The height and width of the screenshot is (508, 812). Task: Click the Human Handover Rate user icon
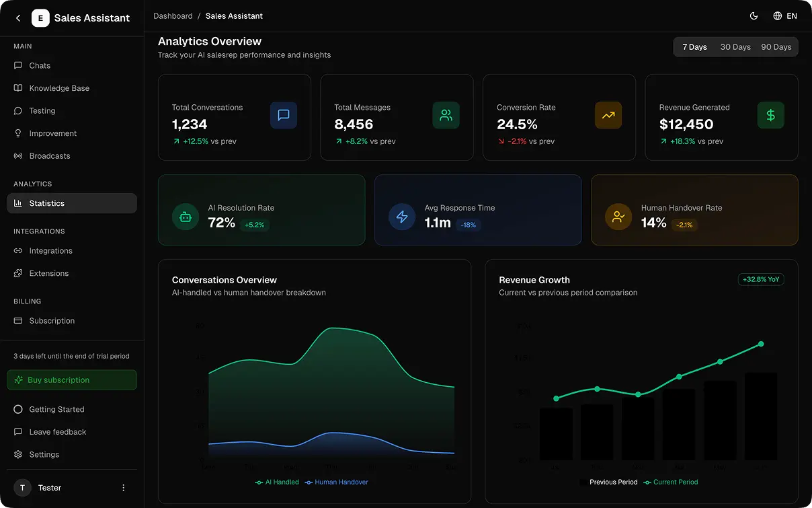tap(618, 217)
